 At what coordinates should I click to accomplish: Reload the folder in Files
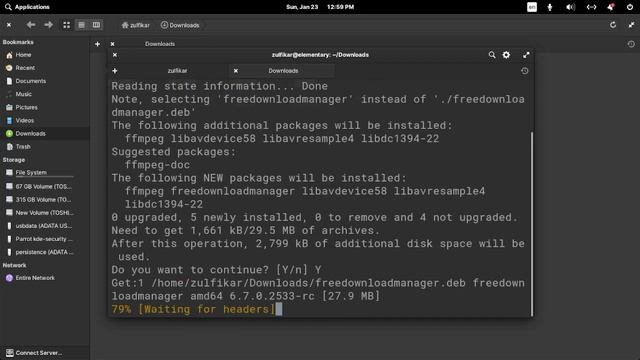(x=613, y=25)
